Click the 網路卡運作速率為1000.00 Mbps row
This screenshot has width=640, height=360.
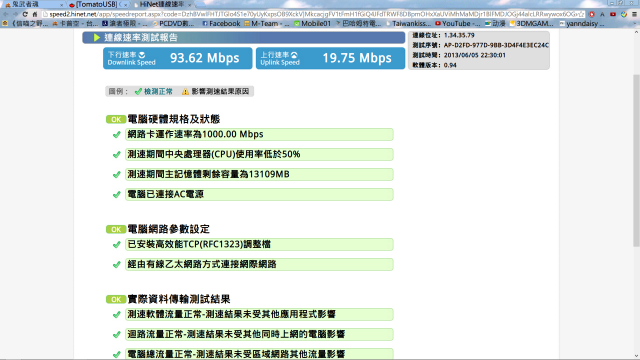[259, 134]
